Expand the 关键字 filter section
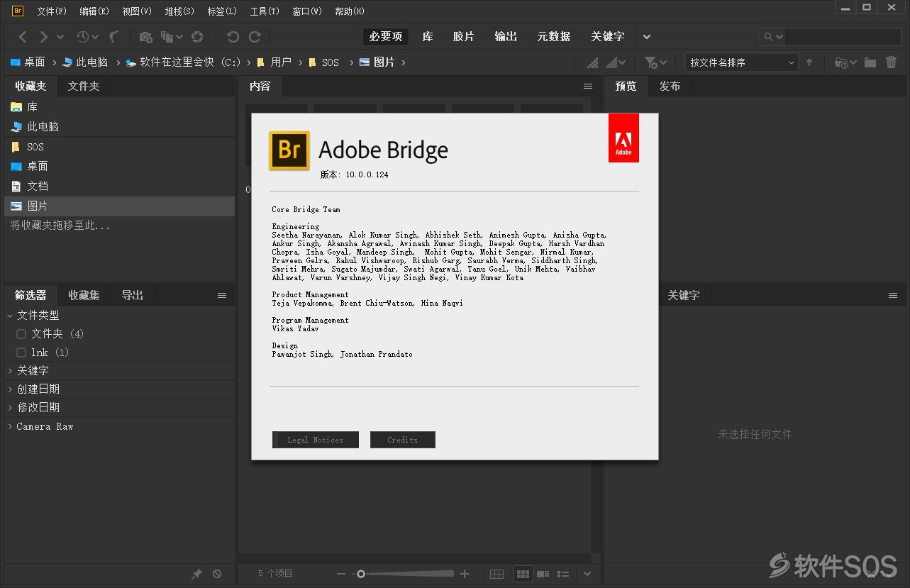The height and width of the screenshot is (588, 910). 10,371
